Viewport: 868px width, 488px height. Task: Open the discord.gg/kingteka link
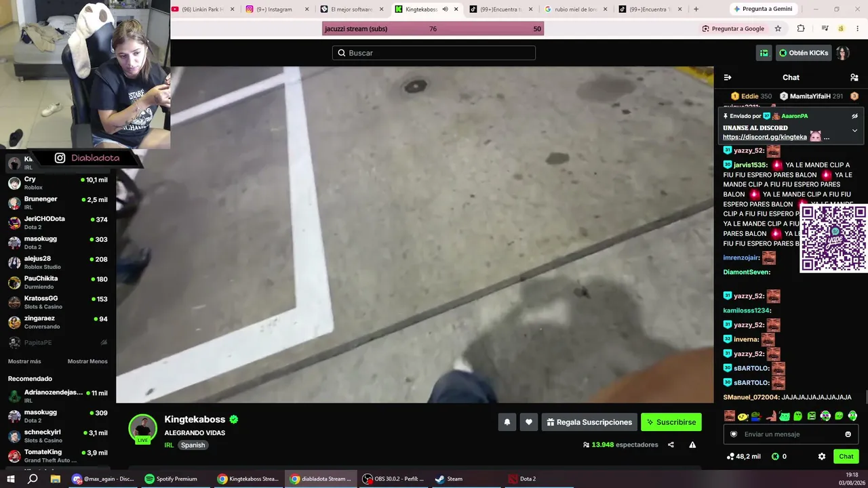point(765,137)
